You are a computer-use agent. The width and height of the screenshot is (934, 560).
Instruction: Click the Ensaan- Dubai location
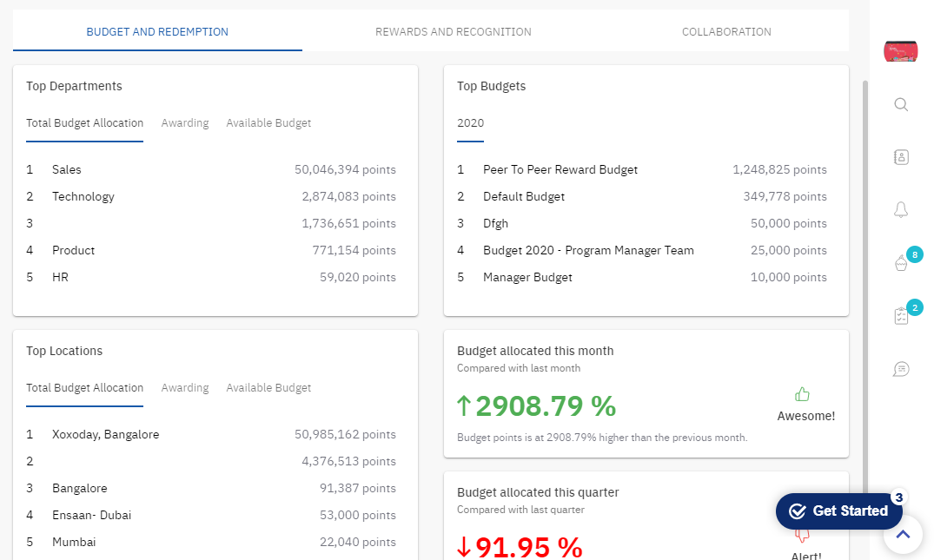click(x=92, y=516)
